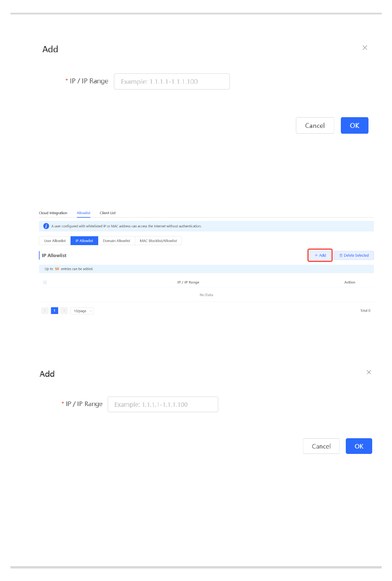Viewport: 392px width, 581px height.
Task: Select the User Allowlist sub-tab
Action: [55, 241]
